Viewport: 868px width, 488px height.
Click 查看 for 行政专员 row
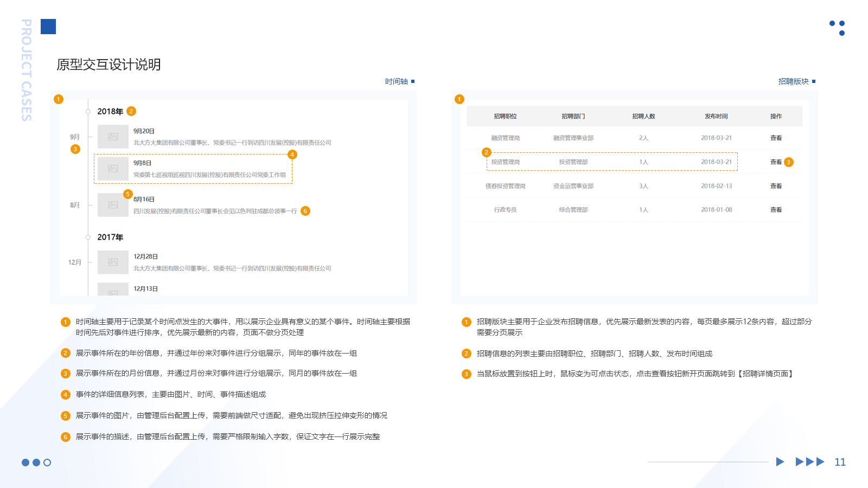776,210
